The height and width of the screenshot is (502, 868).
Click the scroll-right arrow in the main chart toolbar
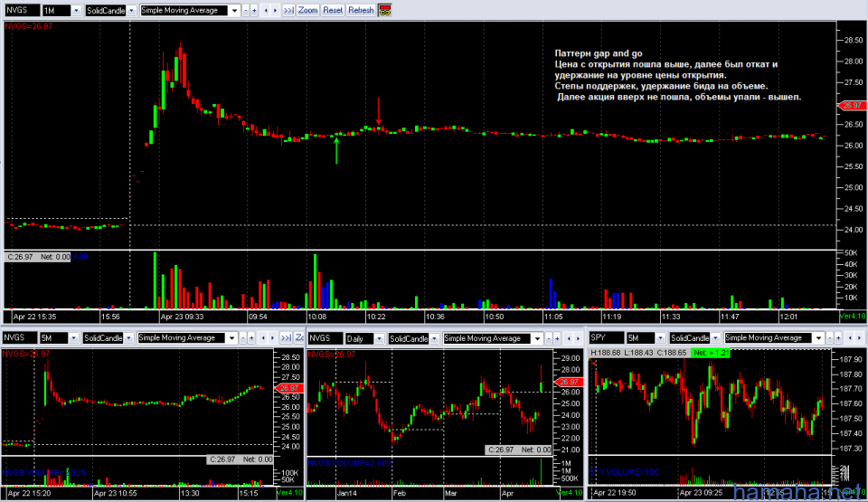click(x=275, y=11)
